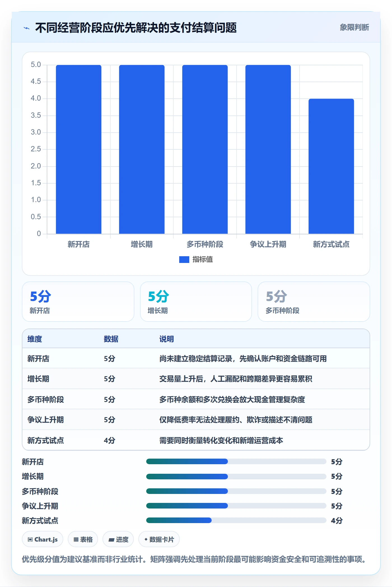This screenshot has width=392, height=587.
Task: Select the 新方式试点 table row name cell
Action: pos(46,440)
